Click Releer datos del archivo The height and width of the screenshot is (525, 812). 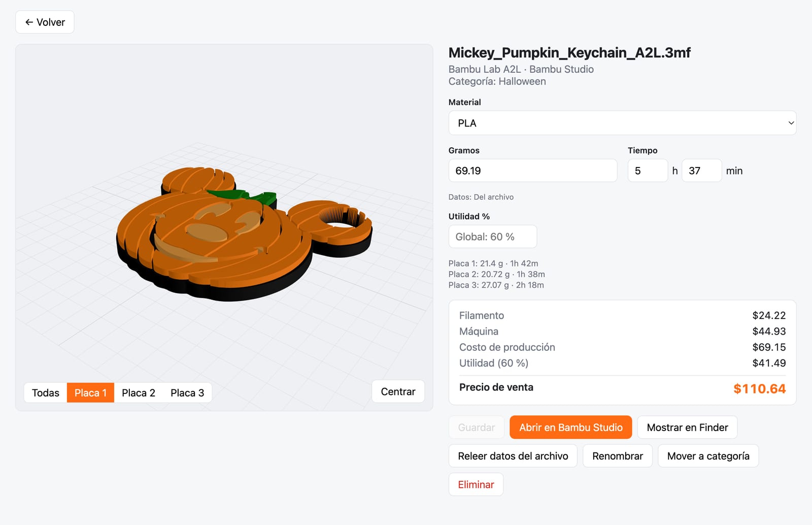click(513, 456)
